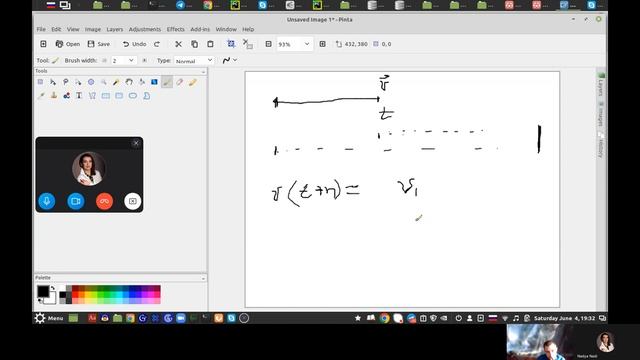
Task: Open the Edit menu
Action: coord(56,29)
